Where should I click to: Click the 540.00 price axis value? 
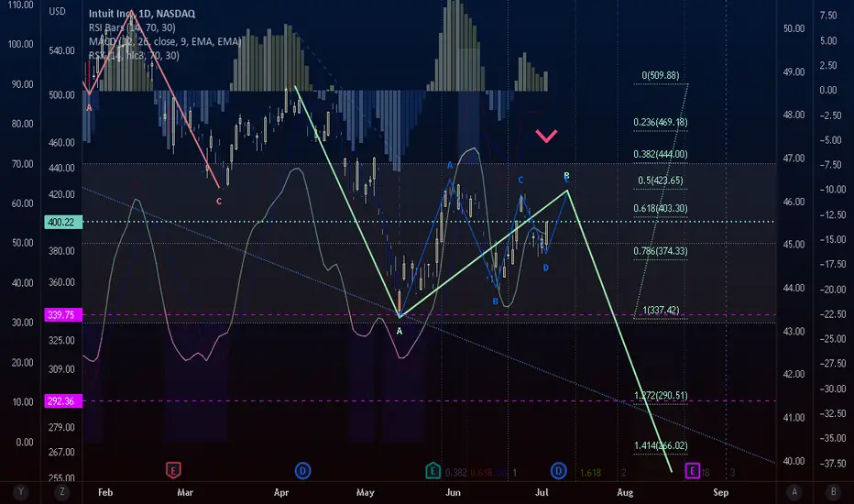pyautogui.click(x=61, y=50)
